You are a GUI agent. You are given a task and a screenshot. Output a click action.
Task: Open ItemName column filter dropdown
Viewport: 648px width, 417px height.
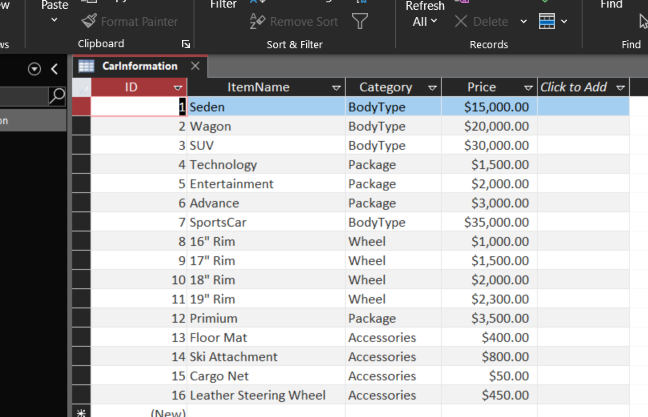pyautogui.click(x=336, y=88)
